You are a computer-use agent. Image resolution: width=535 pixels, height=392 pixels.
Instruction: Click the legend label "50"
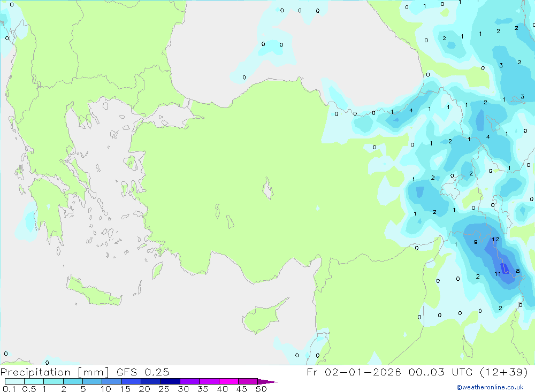261,389
